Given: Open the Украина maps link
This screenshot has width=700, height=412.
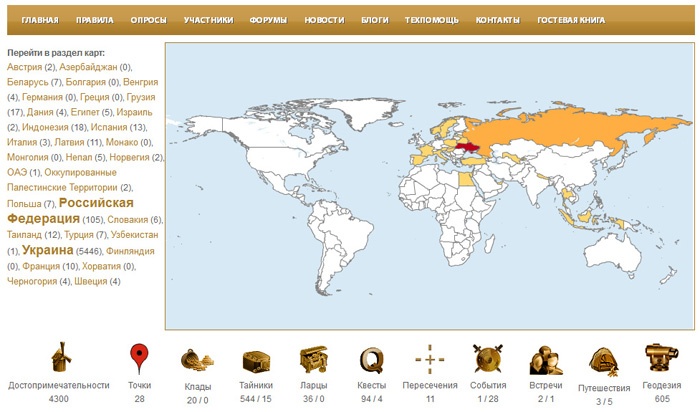Looking at the screenshot, I should point(48,250).
